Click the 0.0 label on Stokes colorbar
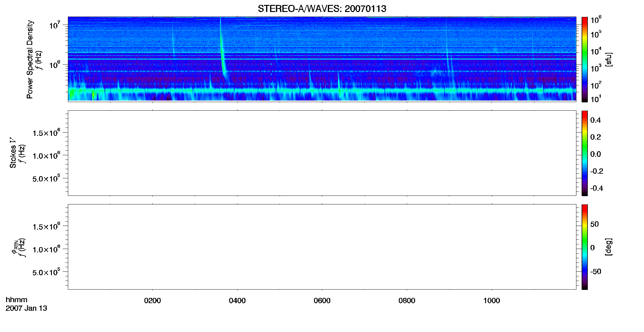The image size is (644, 332). [x=595, y=154]
